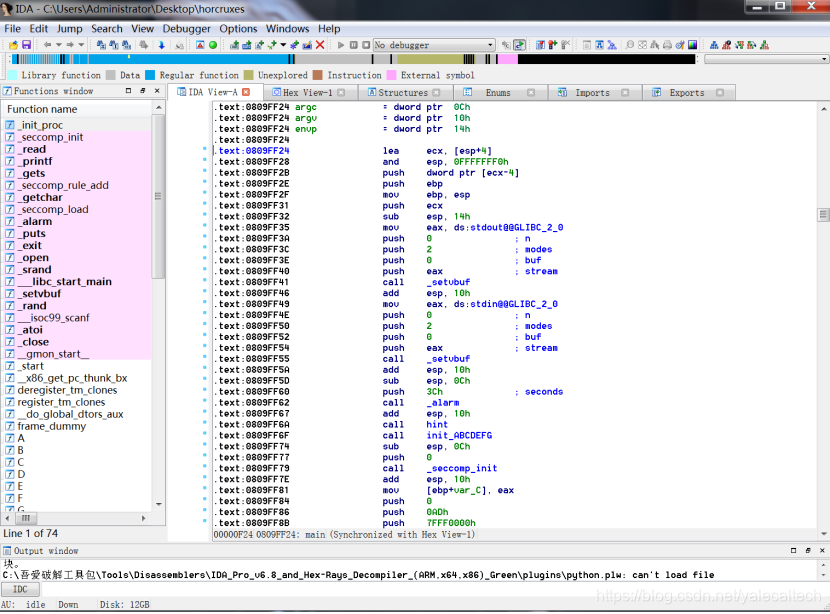
Task: Click the pause process icon
Action: [x=354, y=45]
